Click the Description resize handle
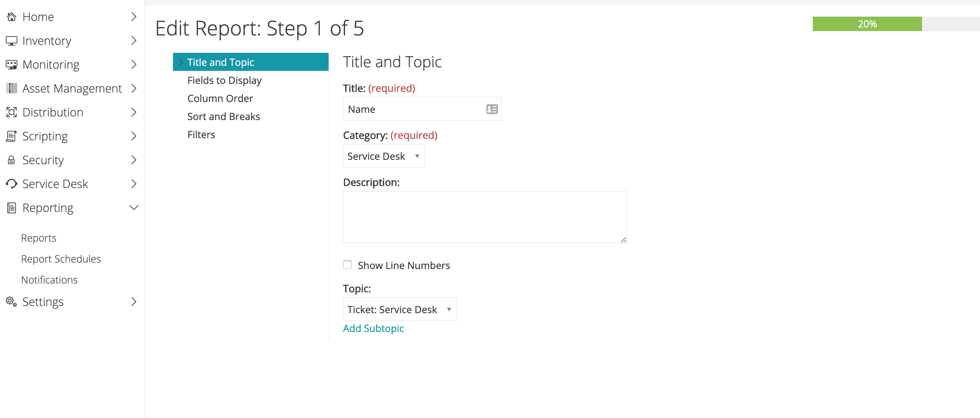Screen dimensions: 980x418 pyautogui.click(x=623, y=240)
